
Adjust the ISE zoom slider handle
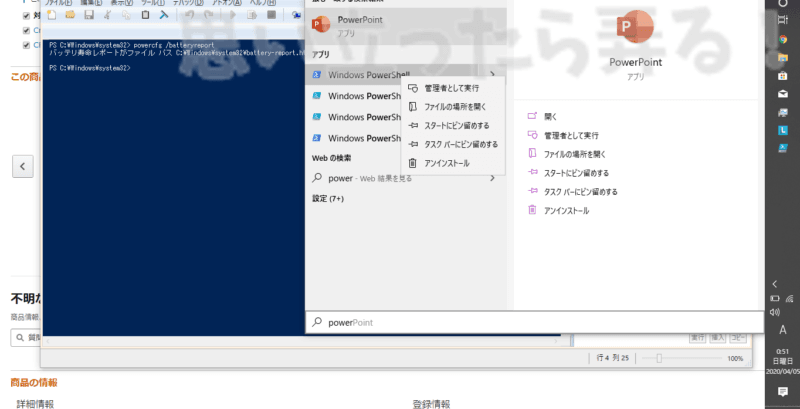point(659,359)
